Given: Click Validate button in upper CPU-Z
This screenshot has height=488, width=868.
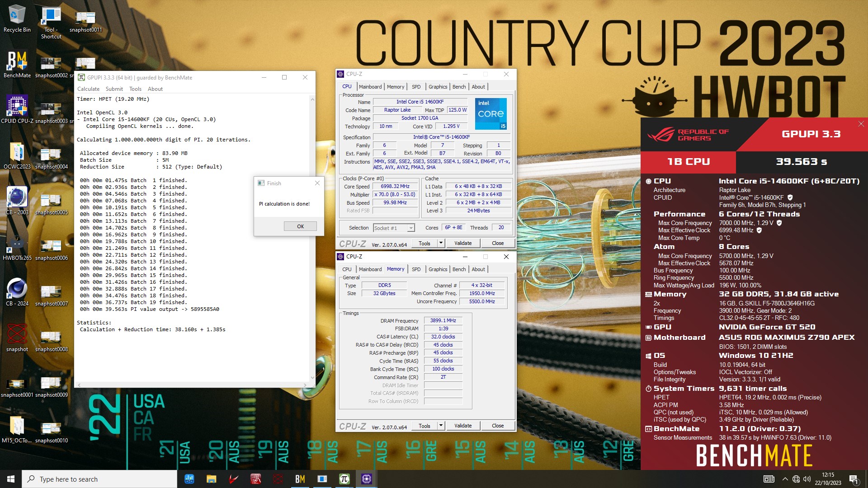Looking at the screenshot, I should (463, 243).
